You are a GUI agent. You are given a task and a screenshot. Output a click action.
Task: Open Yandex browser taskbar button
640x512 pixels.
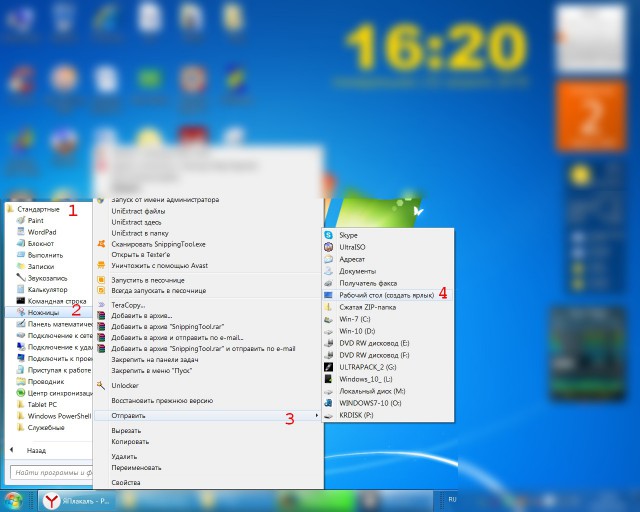[77, 501]
